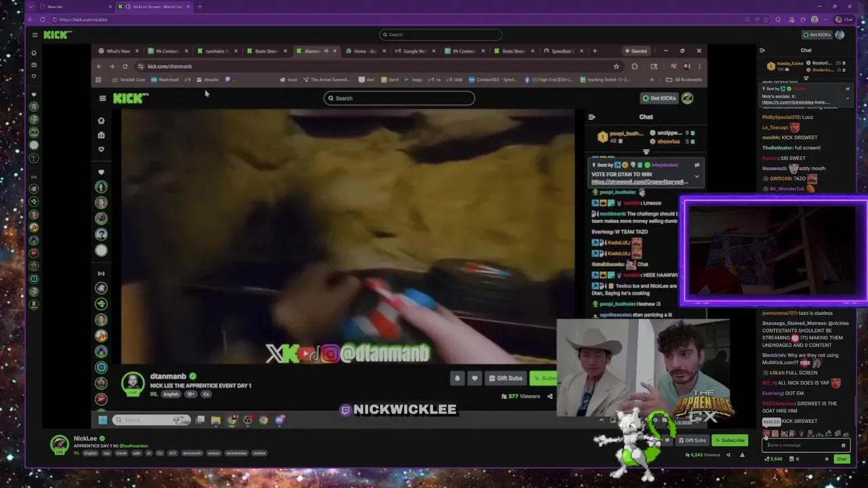Click Gift Subs button next to Subscribe
The image size is (868, 488).
tap(692, 440)
